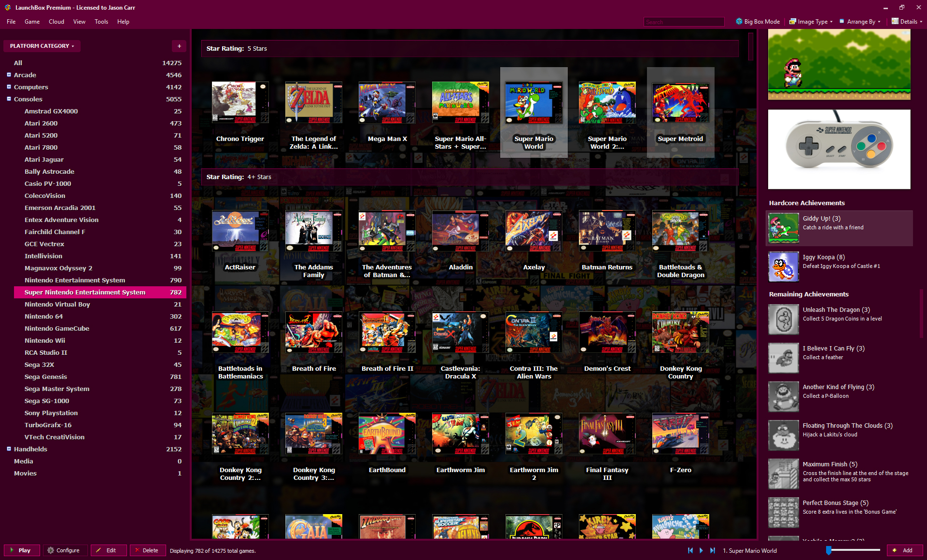This screenshot has height=560, width=927.
Task: Select Super Mario All-Stars cover
Action: pos(461,102)
